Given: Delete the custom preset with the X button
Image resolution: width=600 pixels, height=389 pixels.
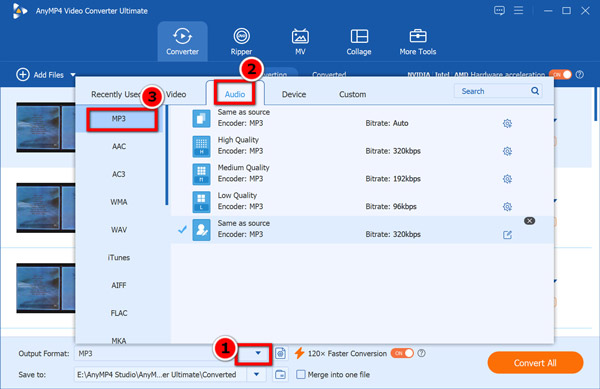Looking at the screenshot, I should point(529,221).
